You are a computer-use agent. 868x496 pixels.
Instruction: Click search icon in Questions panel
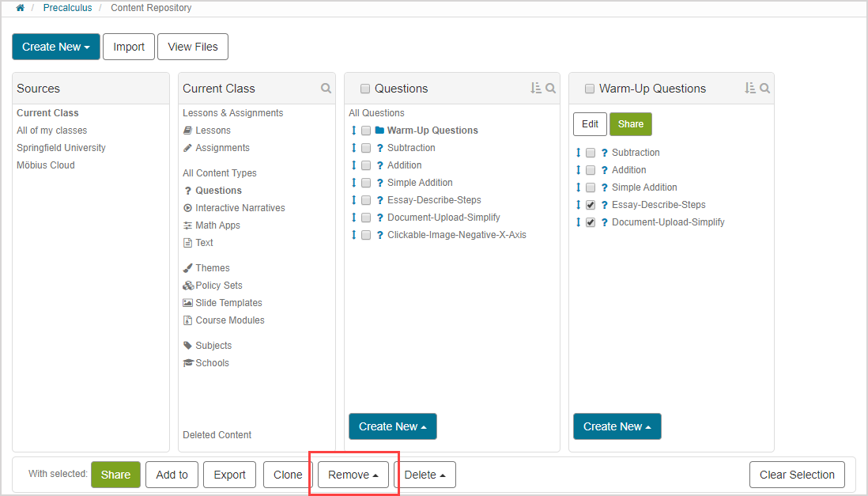pyautogui.click(x=550, y=89)
